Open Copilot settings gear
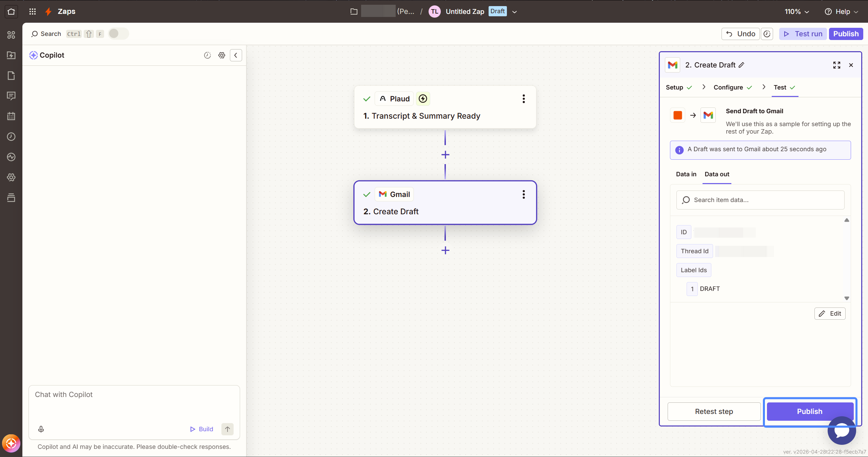Viewport: 868px width, 457px height. 222,55
